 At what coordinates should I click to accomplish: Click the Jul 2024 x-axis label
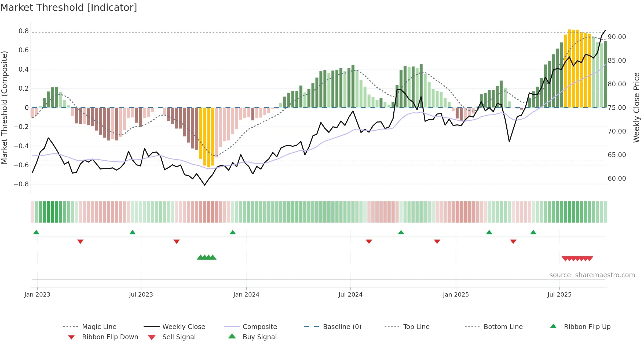(x=350, y=295)
